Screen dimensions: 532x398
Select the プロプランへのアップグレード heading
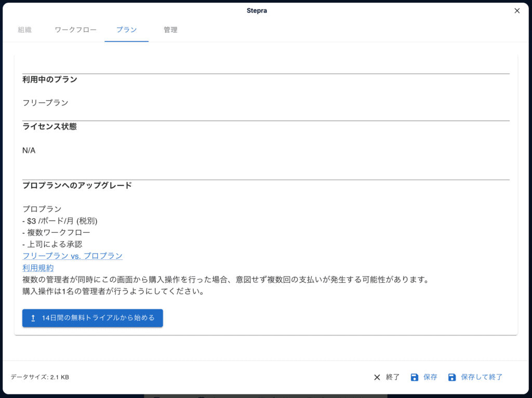77,185
